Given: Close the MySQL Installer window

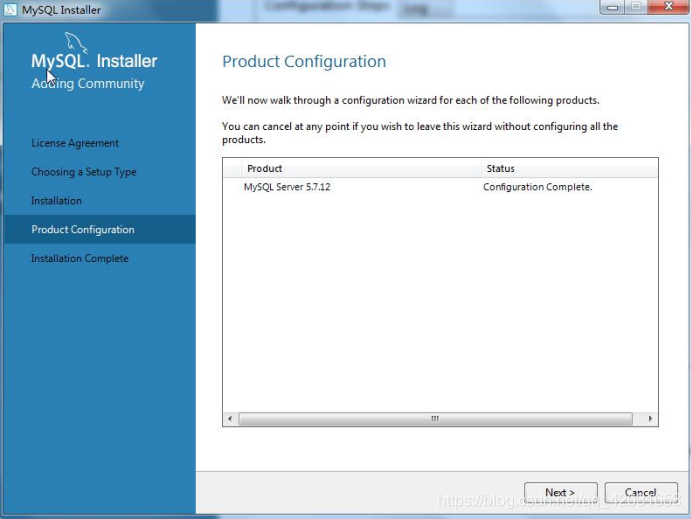Looking at the screenshot, I should [x=668, y=7].
